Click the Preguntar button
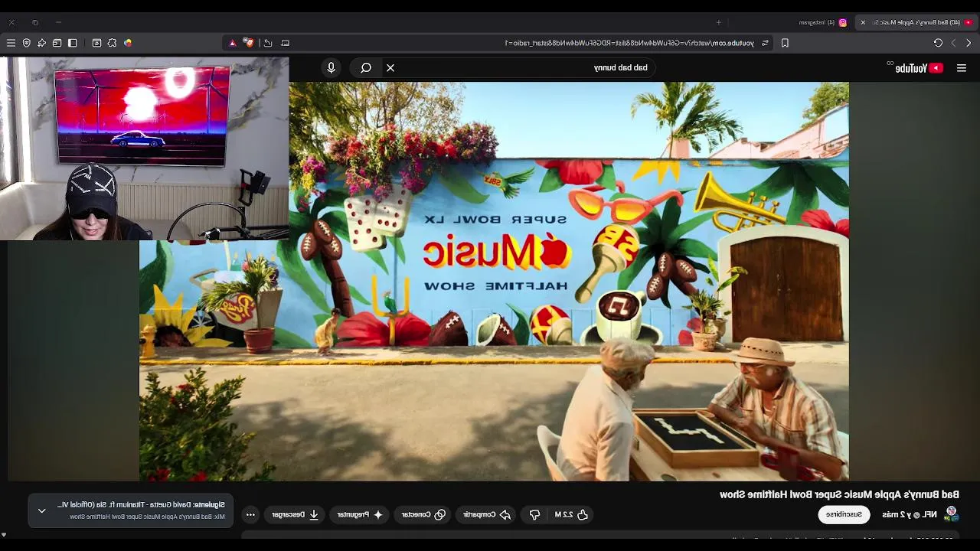 pos(360,514)
